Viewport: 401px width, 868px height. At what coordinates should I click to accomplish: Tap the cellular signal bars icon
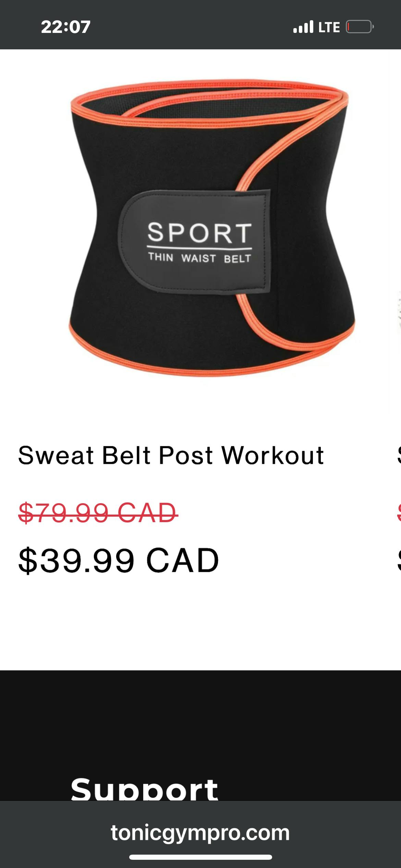[303, 27]
